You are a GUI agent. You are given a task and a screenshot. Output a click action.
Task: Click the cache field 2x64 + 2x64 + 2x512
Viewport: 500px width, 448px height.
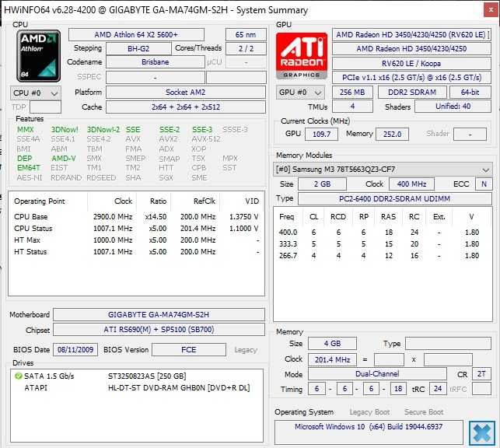click(186, 107)
